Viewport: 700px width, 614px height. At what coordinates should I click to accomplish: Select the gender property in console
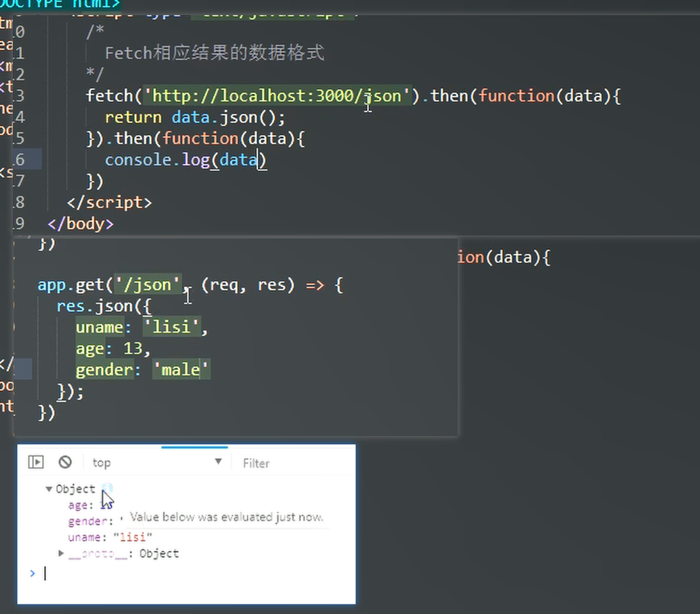pos(91,521)
